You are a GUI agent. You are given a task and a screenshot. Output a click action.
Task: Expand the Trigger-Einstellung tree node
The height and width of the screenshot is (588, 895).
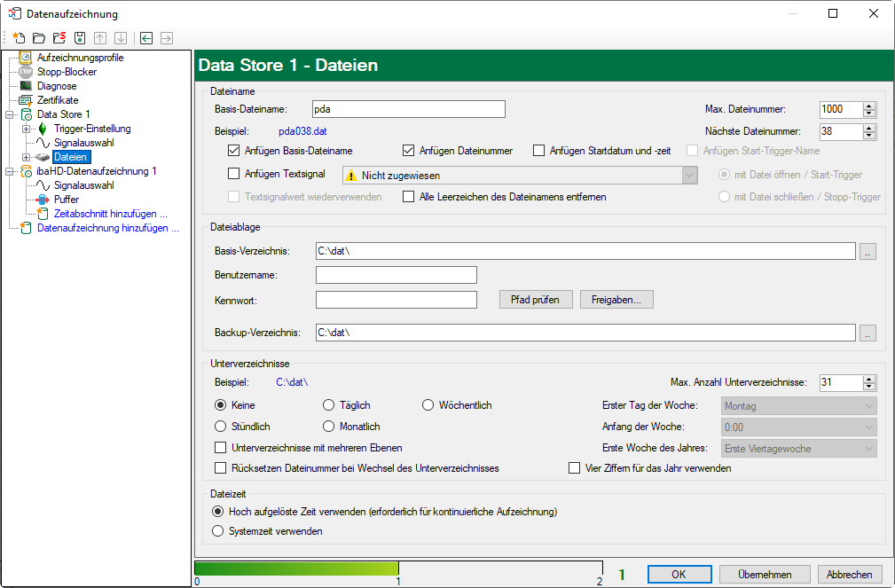pos(26,129)
